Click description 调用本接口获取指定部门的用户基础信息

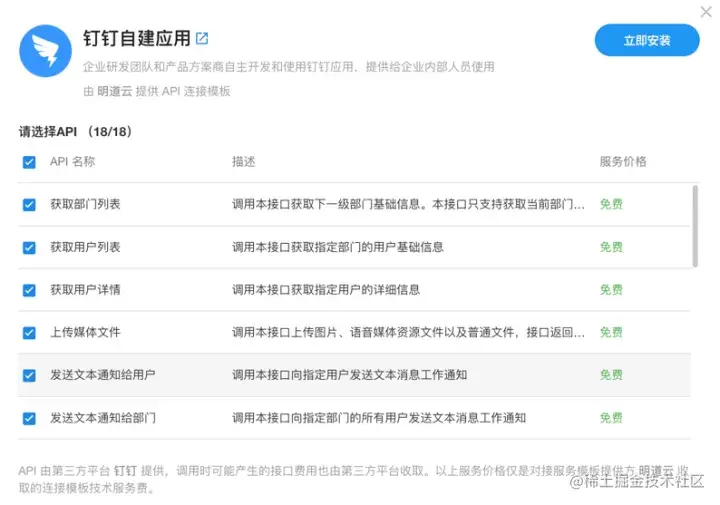pos(338,247)
